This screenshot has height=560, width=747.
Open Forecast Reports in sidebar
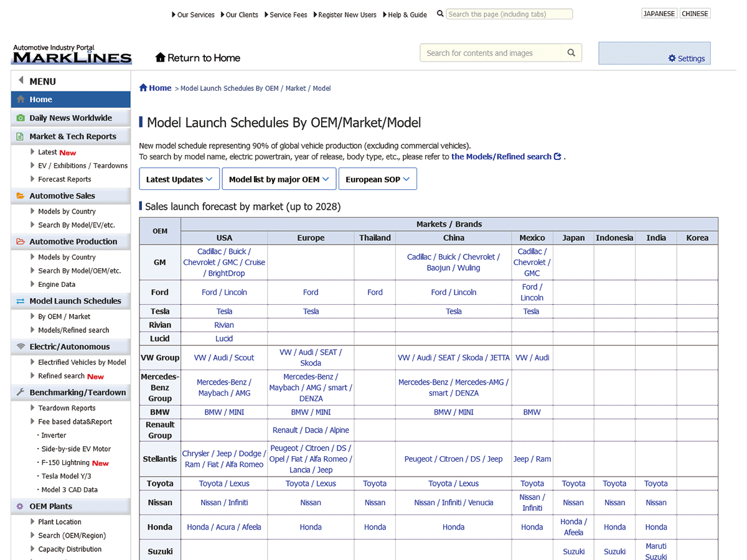[65, 179]
